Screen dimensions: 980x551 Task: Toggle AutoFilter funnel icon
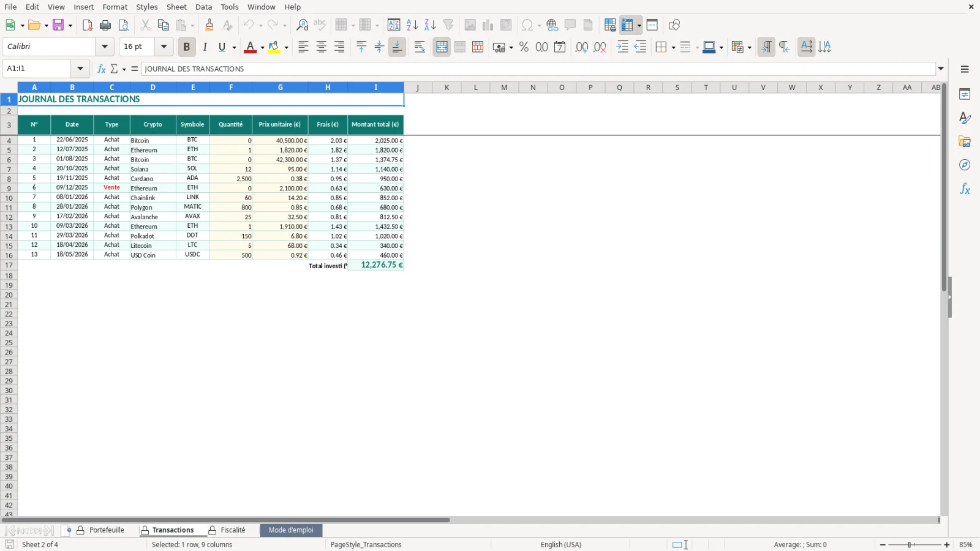(448, 25)
